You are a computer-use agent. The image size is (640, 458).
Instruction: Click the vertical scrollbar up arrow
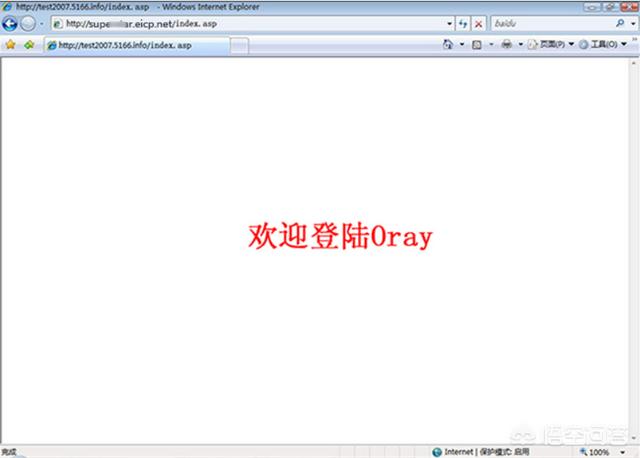point(634,63)
